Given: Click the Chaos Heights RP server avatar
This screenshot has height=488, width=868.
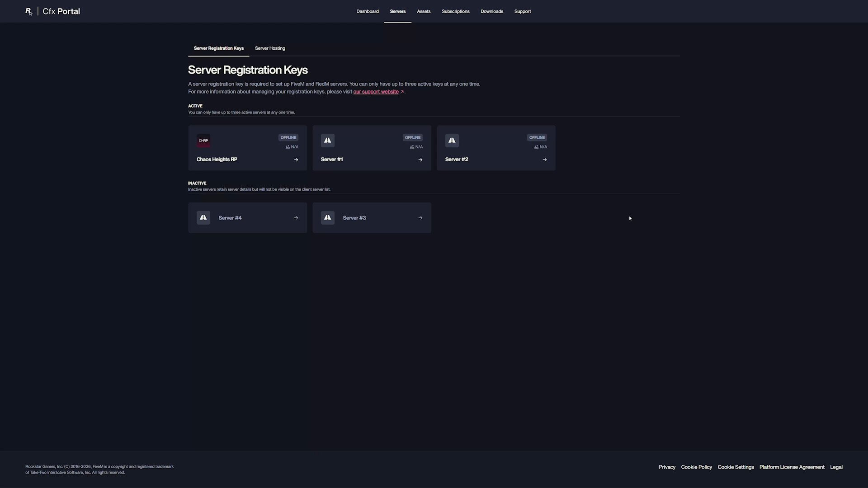Looking at the screenshot, I should [x=203, y=141].
